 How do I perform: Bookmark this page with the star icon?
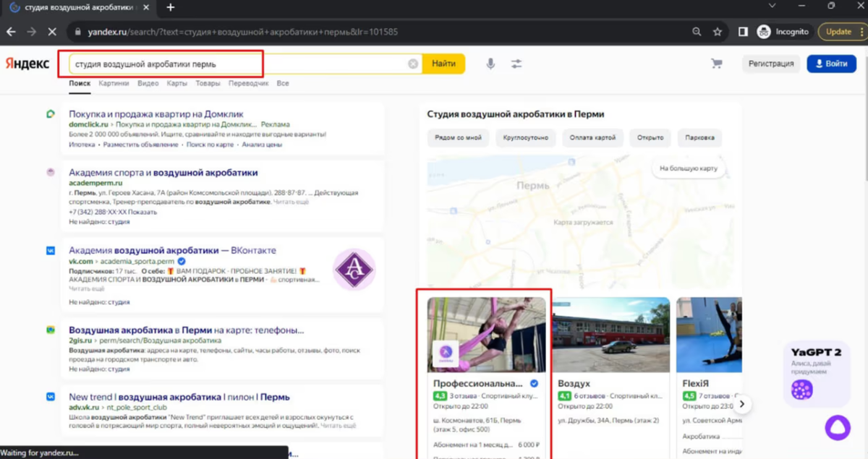click(x=718, y=32)
